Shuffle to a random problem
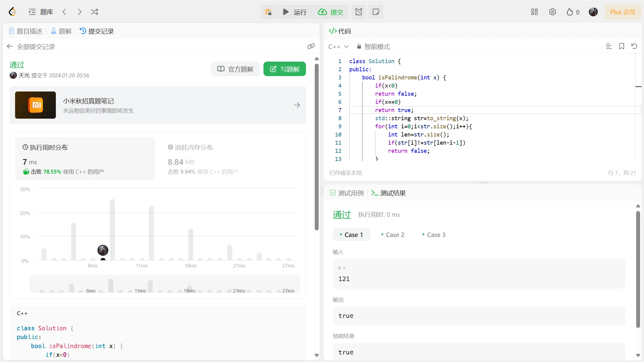 [x=94, y=12]
